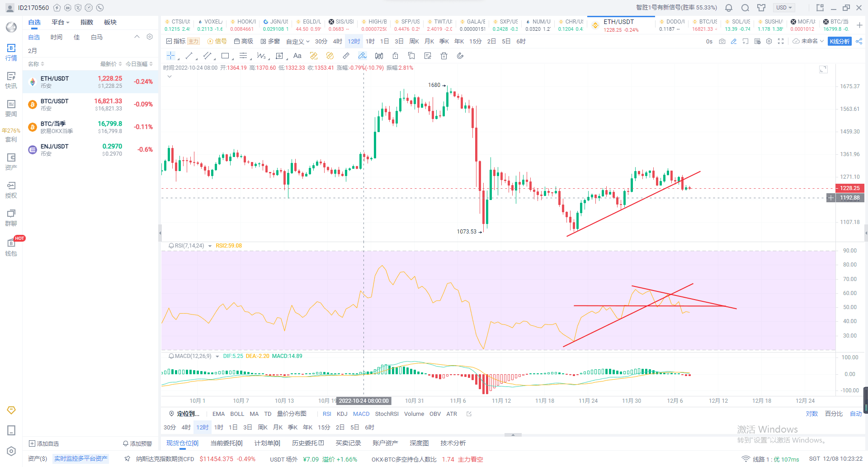The image size is (868, 467).
Task: Expand chart info chevron under time label
Action: 170,76
